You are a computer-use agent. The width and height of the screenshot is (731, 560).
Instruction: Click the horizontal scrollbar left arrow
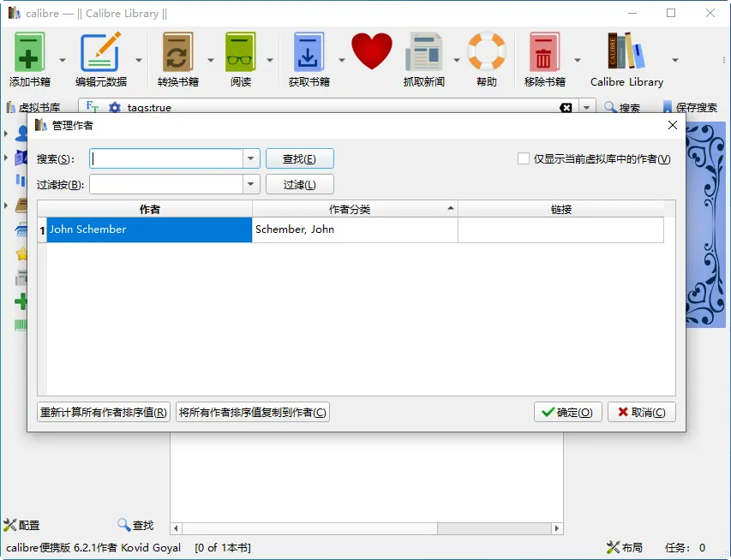177,528
